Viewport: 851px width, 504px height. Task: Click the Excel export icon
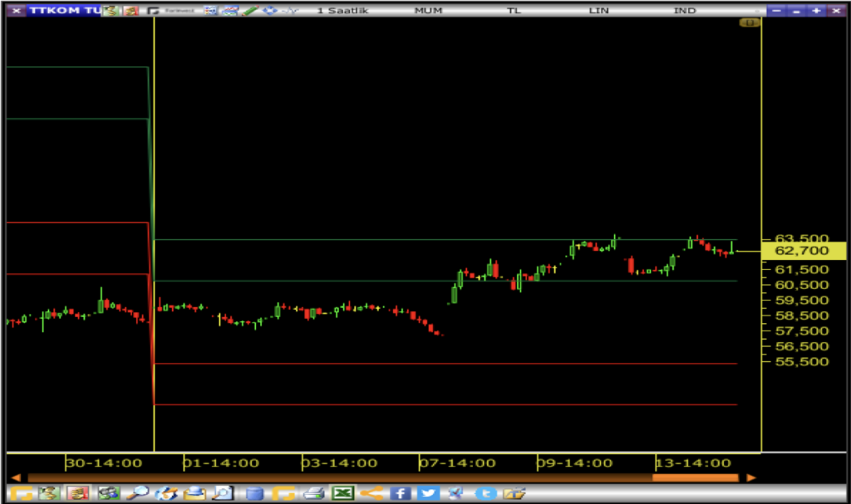coord(342,493)
